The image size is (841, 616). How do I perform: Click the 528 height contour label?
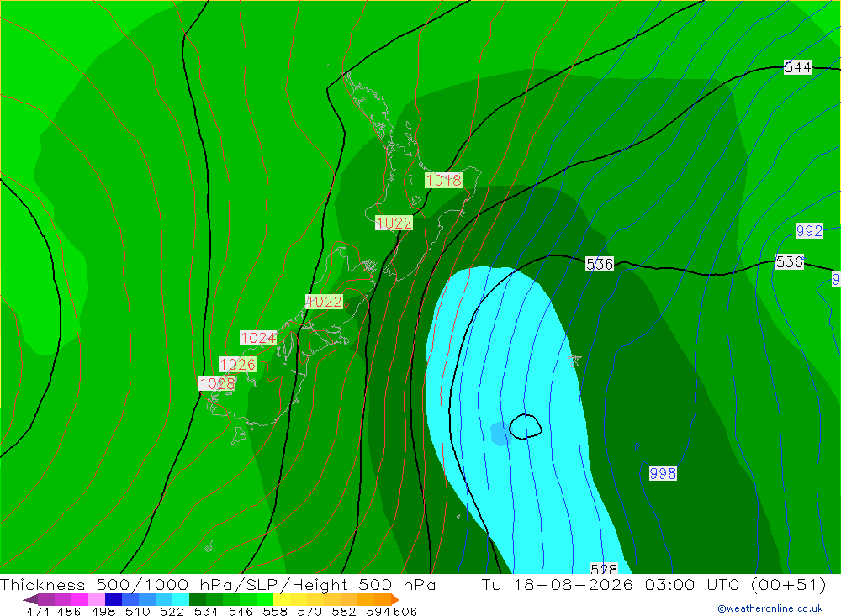point(603,568)
